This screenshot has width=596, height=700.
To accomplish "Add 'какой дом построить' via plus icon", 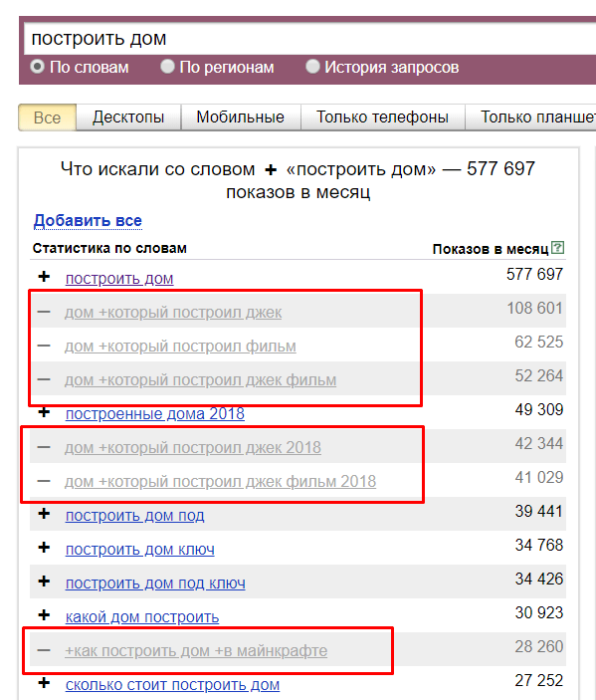I will coord(44,615).
